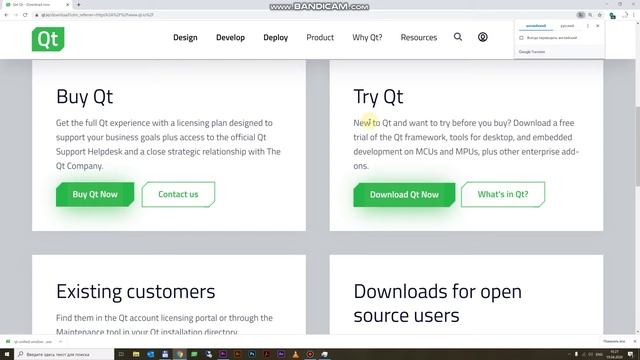Open translate popup options three-dot menu

(x=588, y=26)
